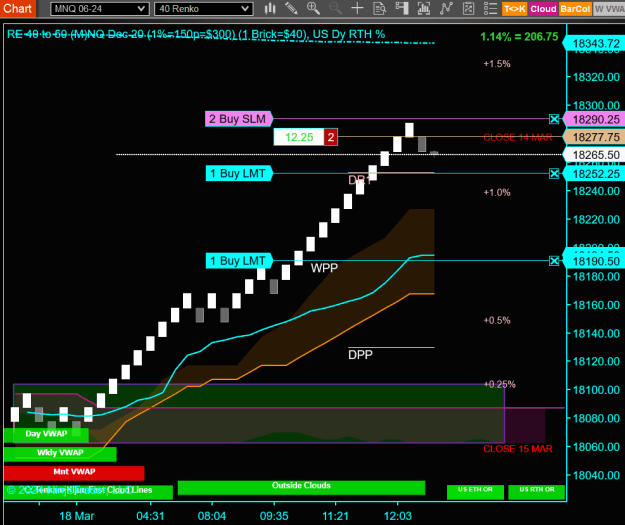The image size is (625, 525).
Task: Click the Day VWAP green label
Action: (x=46, y=434)
